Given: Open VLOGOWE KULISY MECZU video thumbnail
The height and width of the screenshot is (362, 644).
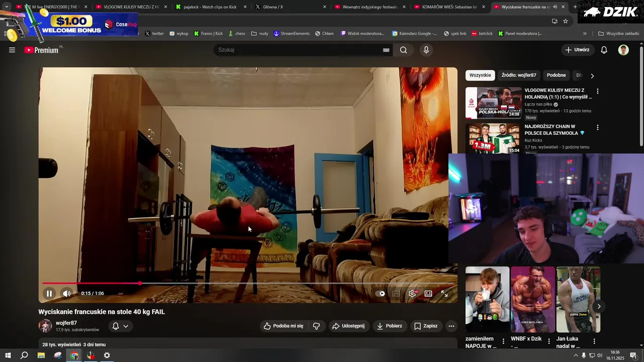Looking at the screenshot, I should click(x=494, y=103).
